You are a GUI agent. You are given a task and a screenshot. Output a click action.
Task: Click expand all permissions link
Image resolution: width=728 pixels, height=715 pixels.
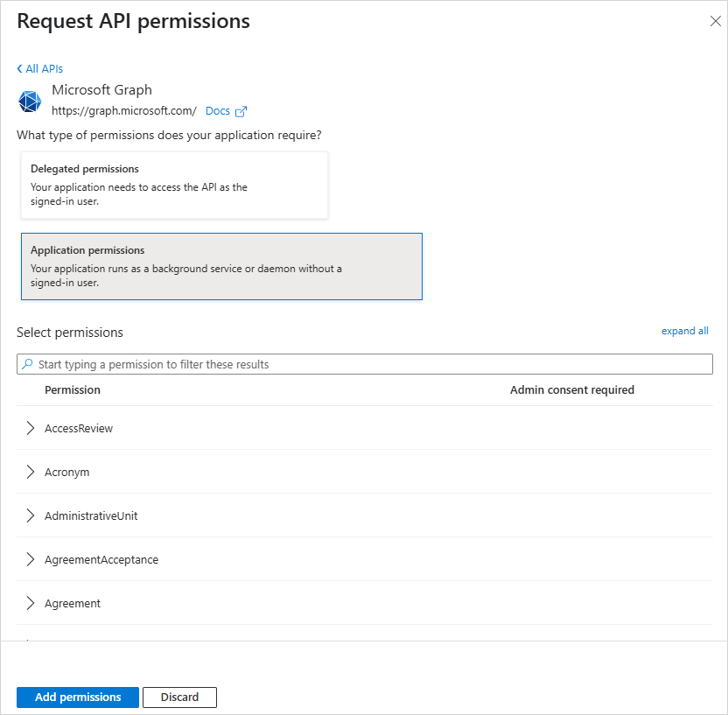[684, 331]
